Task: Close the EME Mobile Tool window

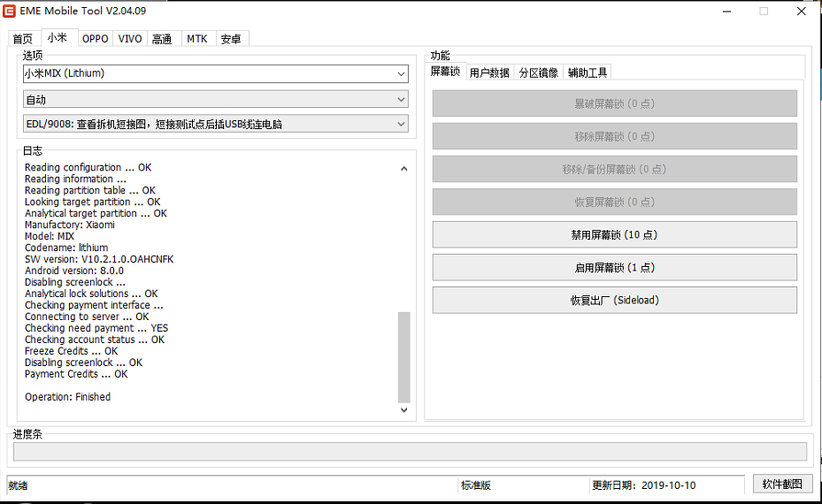Action: [x=802, y=11]
